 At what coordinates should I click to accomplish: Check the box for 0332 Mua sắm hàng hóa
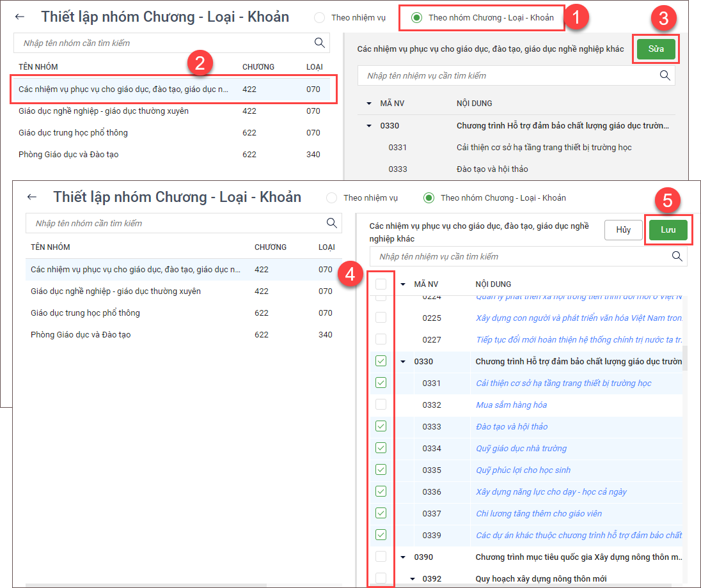tap(381, 405)
